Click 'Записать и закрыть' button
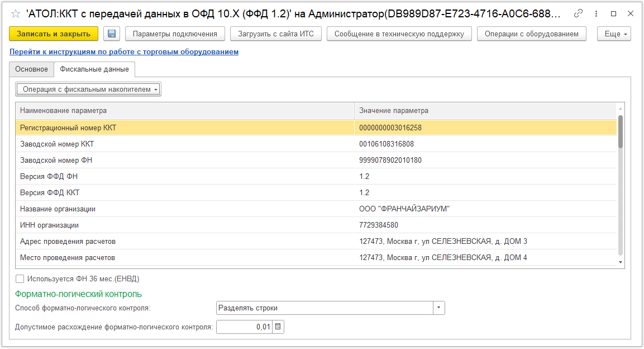Image resolution: width=644 pixels, height=349 pixels. tap(54, 34)
